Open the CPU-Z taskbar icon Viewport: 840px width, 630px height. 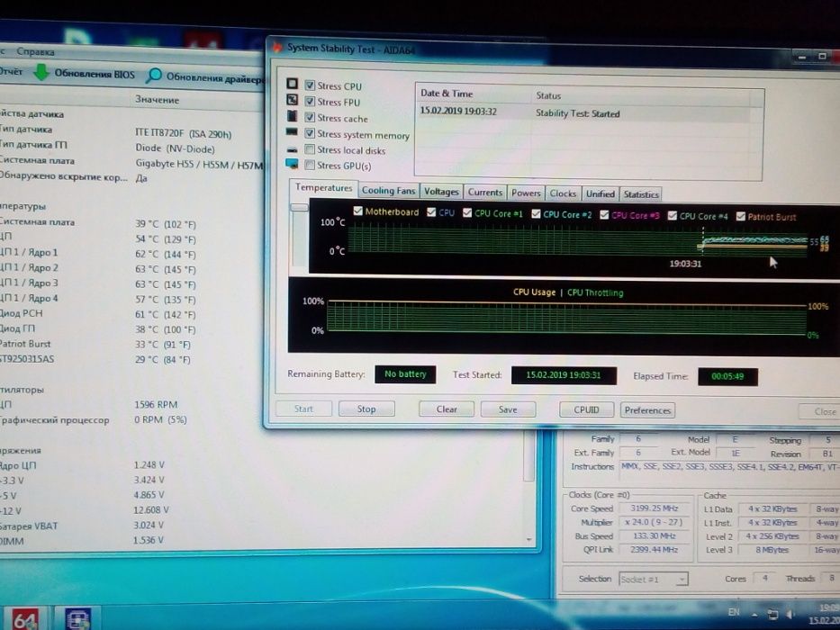coord(78,619)
